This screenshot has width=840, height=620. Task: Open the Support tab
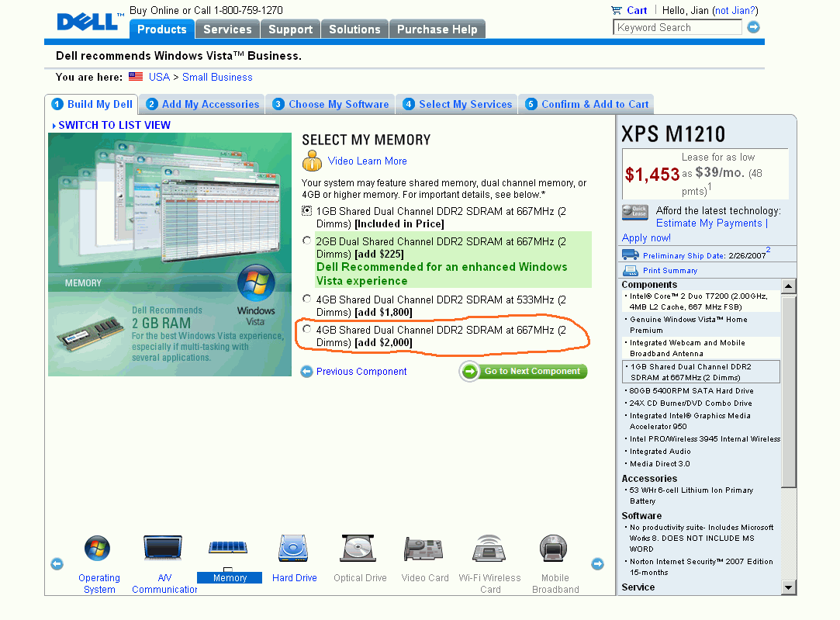click(290, 29)
